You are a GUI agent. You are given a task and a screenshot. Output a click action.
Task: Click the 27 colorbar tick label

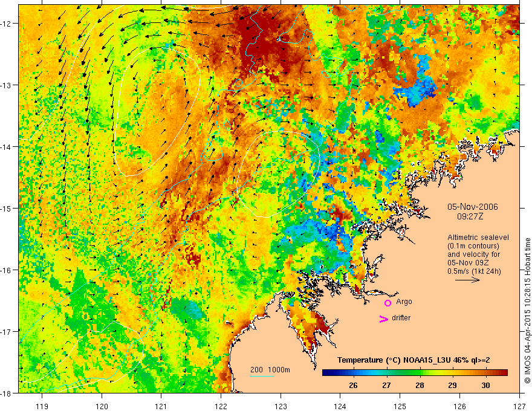click(x=386, y=385)
